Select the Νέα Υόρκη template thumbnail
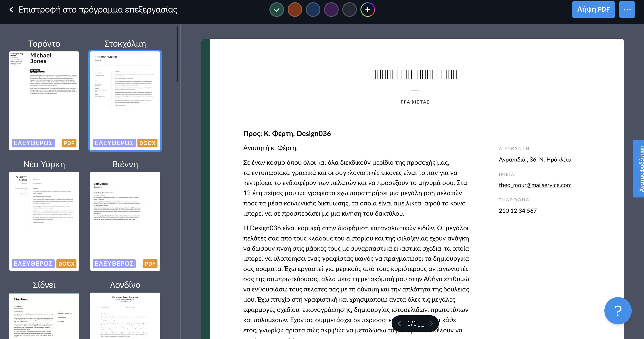 pyautogui.click(x=44, y=221)
